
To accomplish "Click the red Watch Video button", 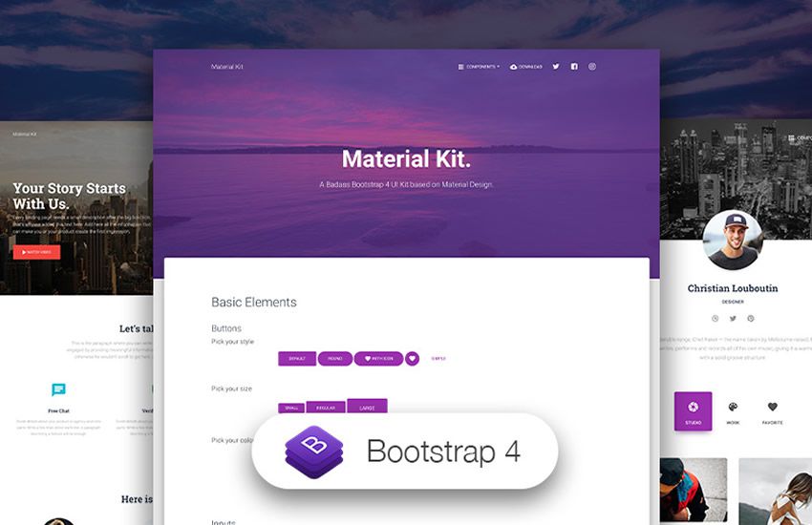I will [x=36, y=252].
